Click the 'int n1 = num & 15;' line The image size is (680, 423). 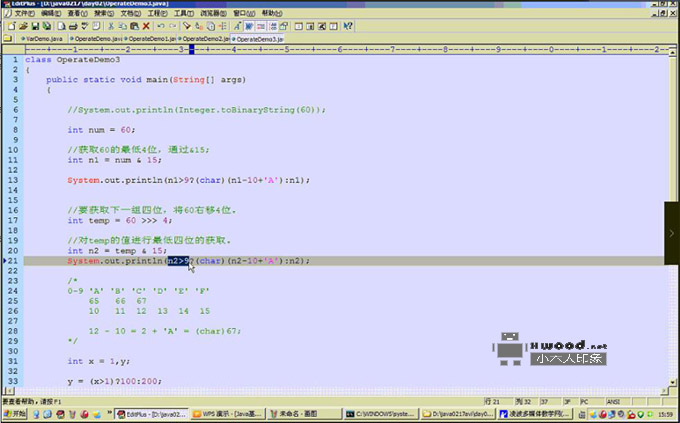point(114,160)
